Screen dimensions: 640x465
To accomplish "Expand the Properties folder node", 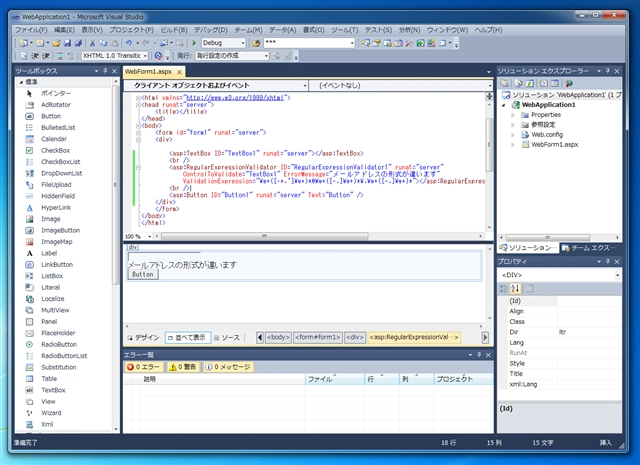I will [513, 115].
